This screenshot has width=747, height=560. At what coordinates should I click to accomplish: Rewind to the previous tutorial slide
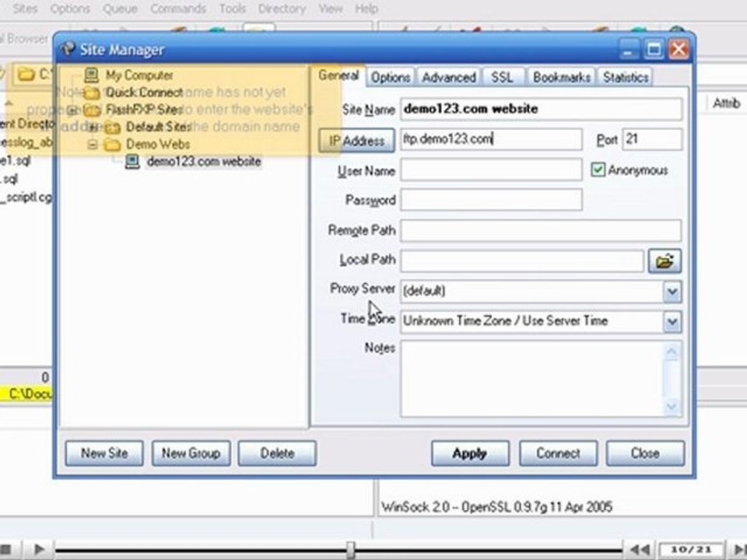point(640,550)
